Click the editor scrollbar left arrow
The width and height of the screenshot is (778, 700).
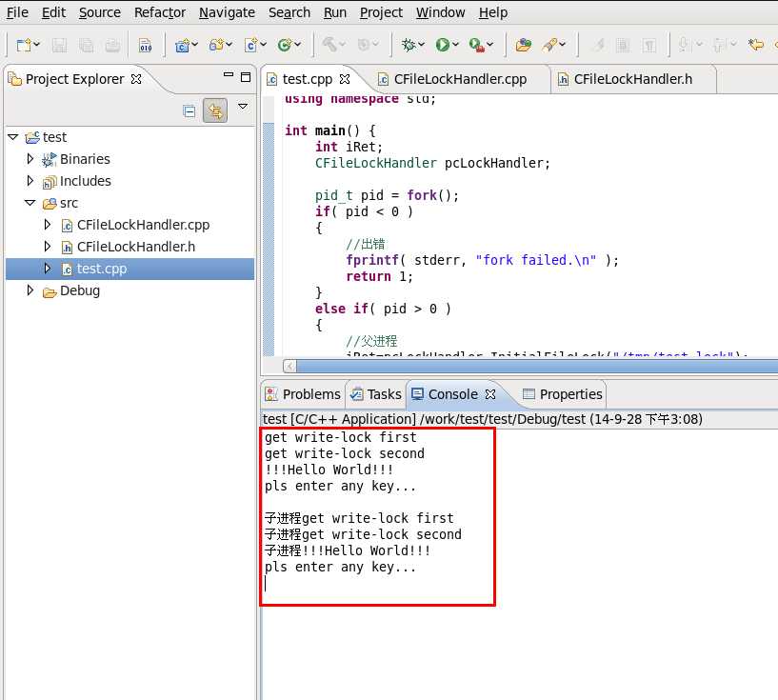[289, 367]
